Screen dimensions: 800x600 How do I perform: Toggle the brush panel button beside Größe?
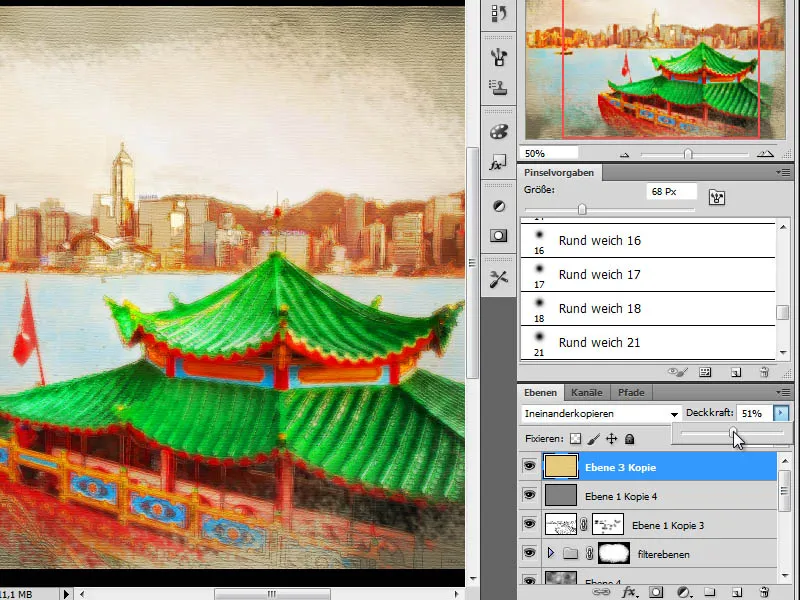pyautogui.click(x=717, y=197)
